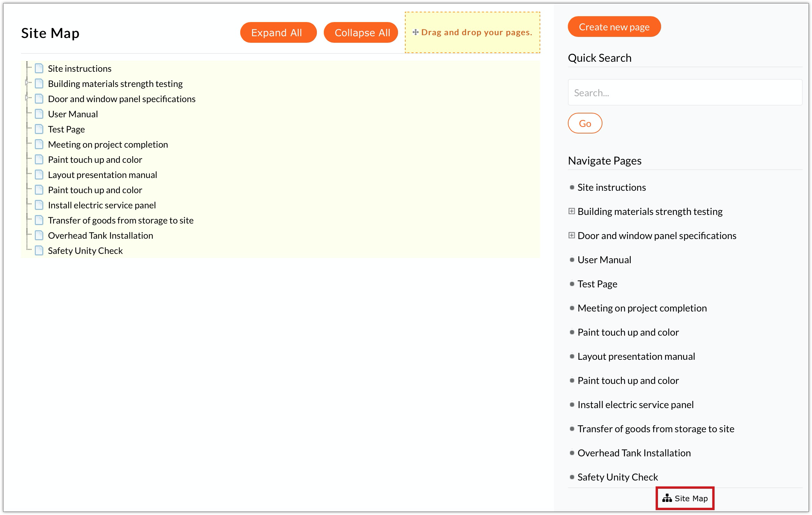Click the Create new page button
Image resolution: width=812 pixels, height=515 pixels.
pyautogui.click(x=614, y=27)
